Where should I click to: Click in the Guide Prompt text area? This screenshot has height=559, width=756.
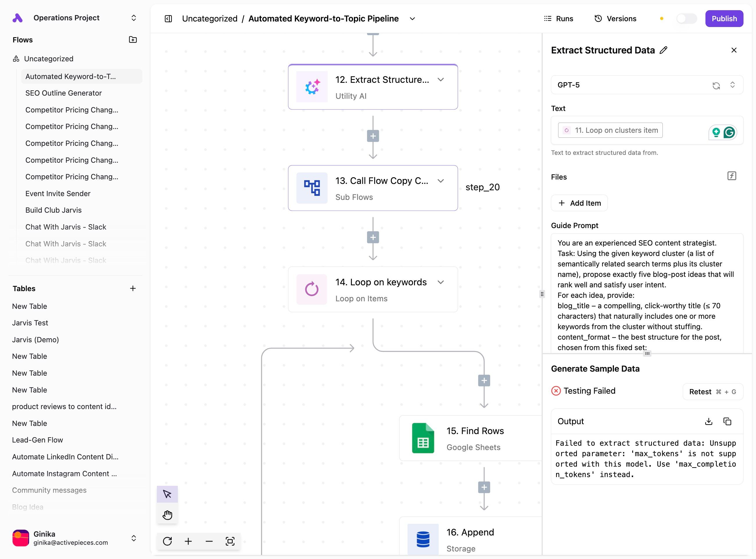(x=646, y=294)
